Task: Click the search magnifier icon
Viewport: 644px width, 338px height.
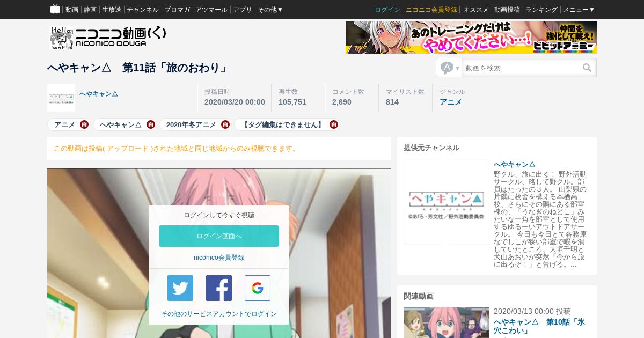Action: click(x=587, y=68)
